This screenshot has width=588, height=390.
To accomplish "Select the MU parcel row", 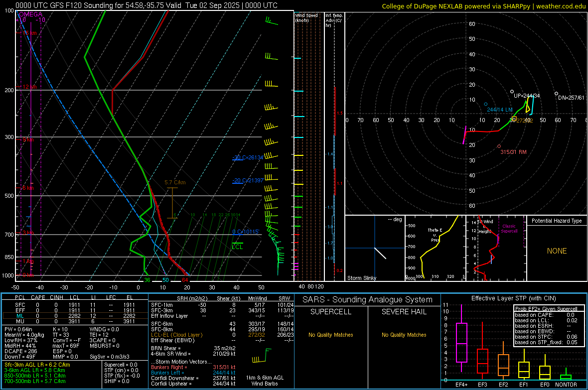I will [x=75, y=321].
